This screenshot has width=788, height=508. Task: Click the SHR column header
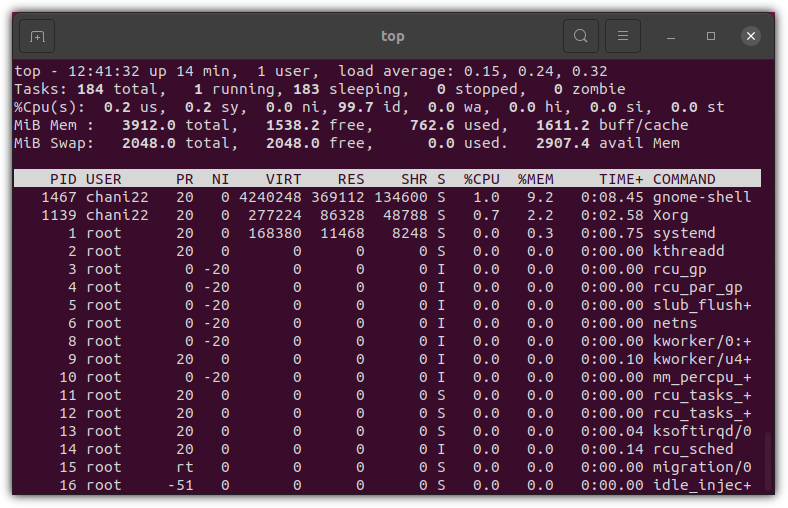(x=414, y=179)
